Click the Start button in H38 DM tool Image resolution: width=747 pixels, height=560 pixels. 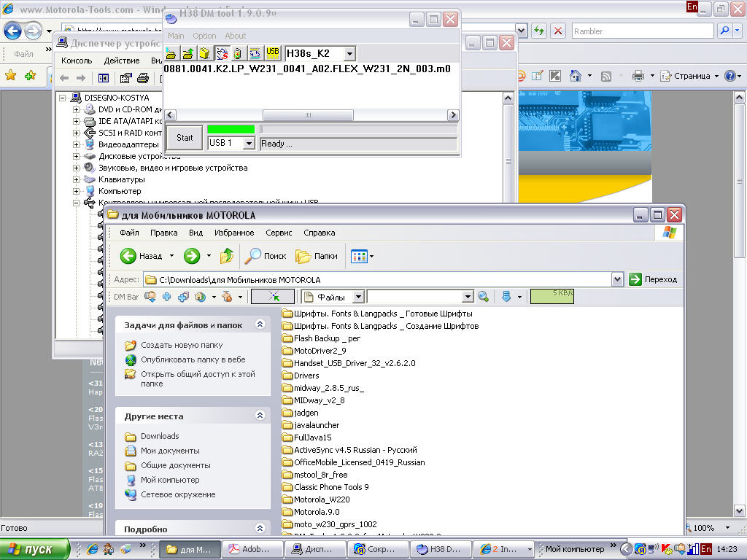point(185,138)
